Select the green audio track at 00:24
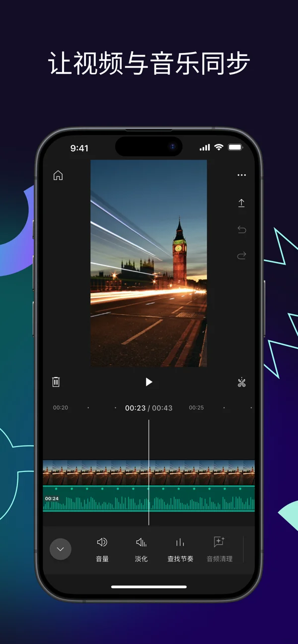 149,499
